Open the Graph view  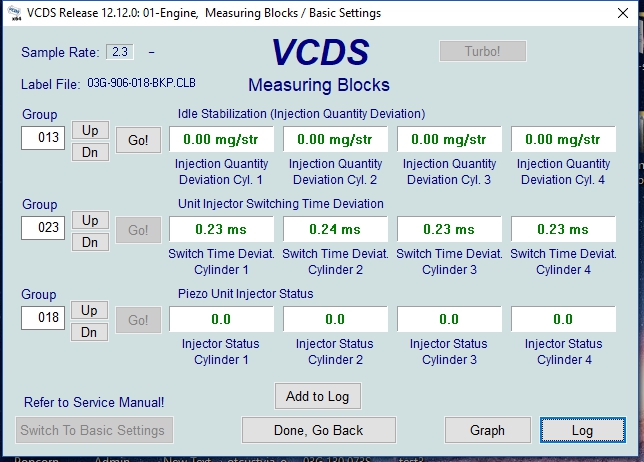tap(487, 430)
